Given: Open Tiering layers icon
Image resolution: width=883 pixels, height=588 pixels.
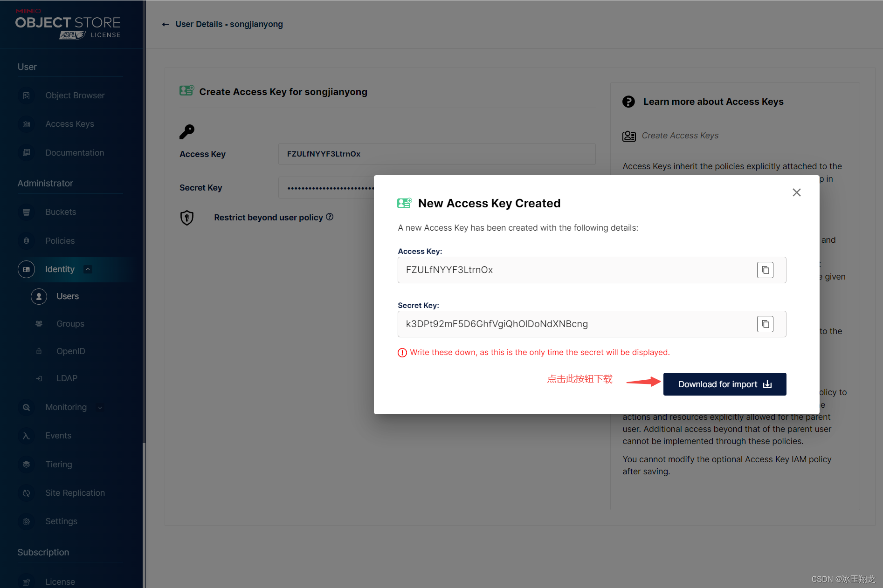Looking at the screenshot, I should 26,465.
